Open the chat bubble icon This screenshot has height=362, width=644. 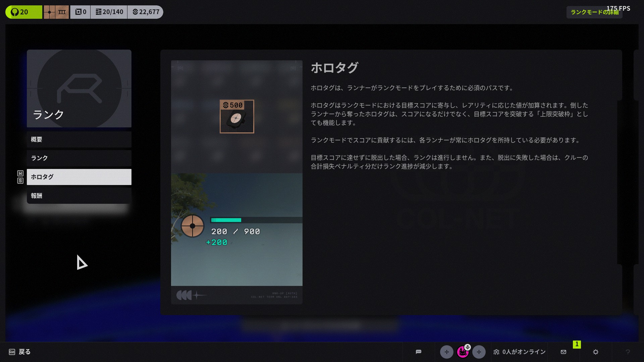(418, 352)
